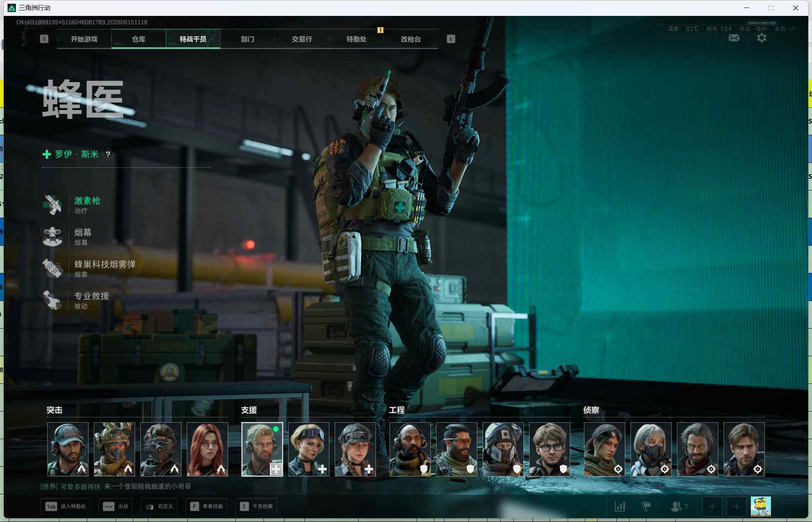Click the plus slot beside the player avatar
The image size is (812, 522).
point(736,507)
